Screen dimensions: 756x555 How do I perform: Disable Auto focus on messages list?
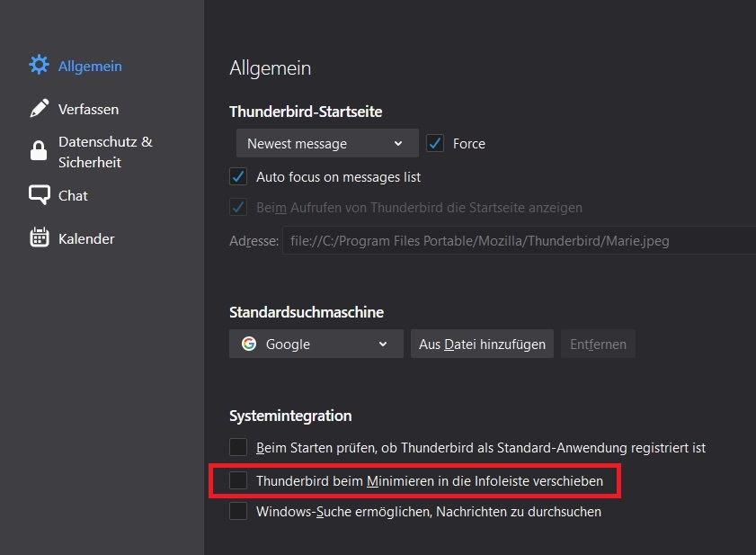238,176
